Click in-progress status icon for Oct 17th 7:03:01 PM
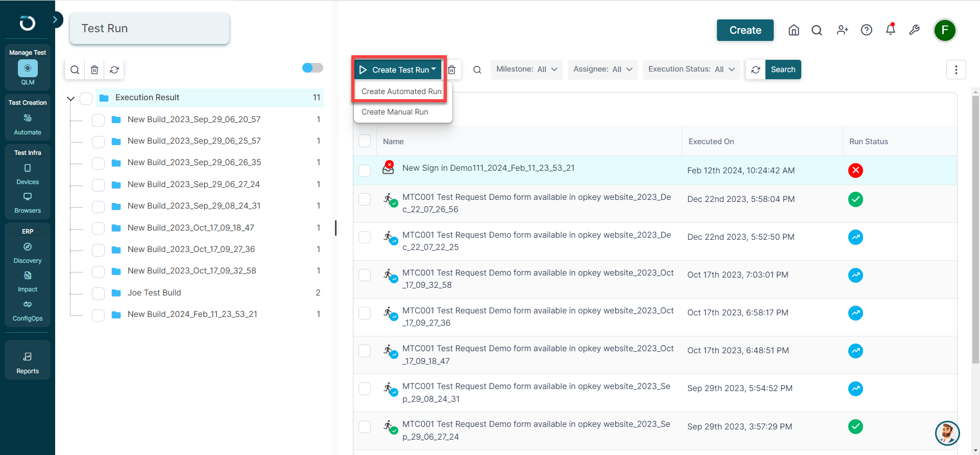This screenshot has width=980, height=455. pos(855,275)
